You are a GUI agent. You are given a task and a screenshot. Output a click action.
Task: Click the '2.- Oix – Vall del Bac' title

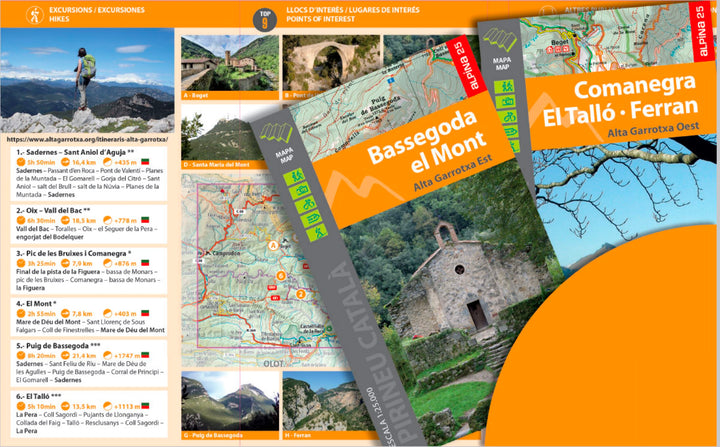click(53, 210)
